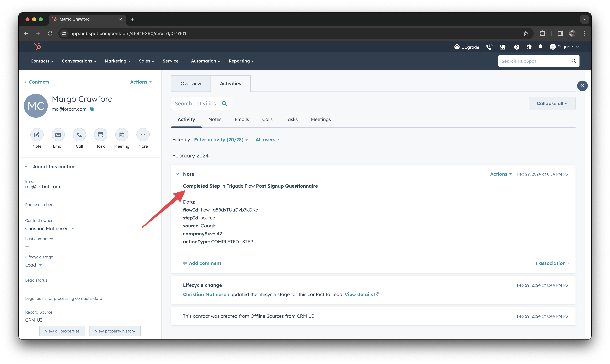Open Collapse all options
This screenshot has height=364, width=610.
pos(552,103)
